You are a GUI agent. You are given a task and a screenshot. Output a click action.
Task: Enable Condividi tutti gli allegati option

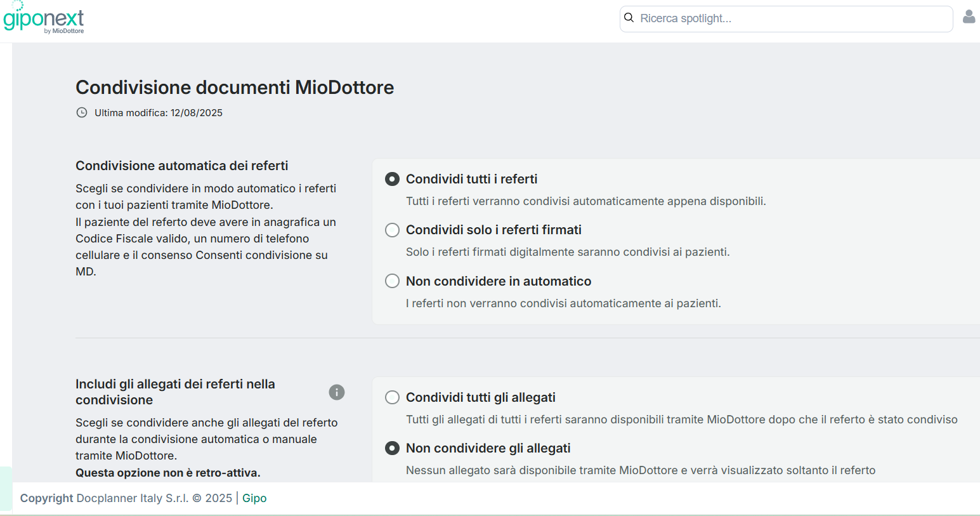click(x=393, y=397)
